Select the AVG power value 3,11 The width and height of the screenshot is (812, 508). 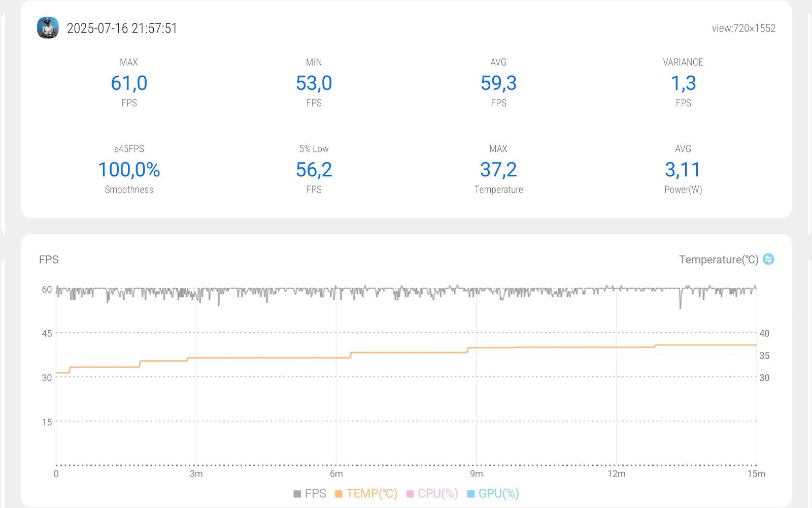(x=683, y=170)
